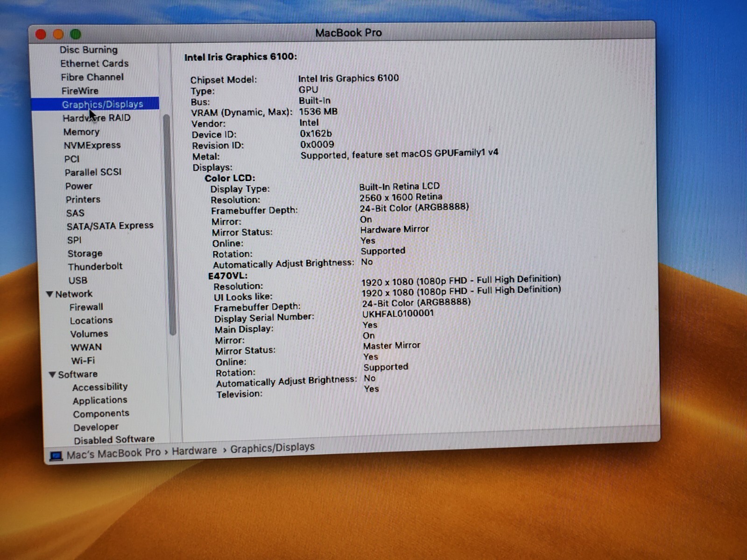Screen dimensions: 747x560
Task: Click the Master Mirror status value
Action: pyautogui.click(x=392, y=345)
